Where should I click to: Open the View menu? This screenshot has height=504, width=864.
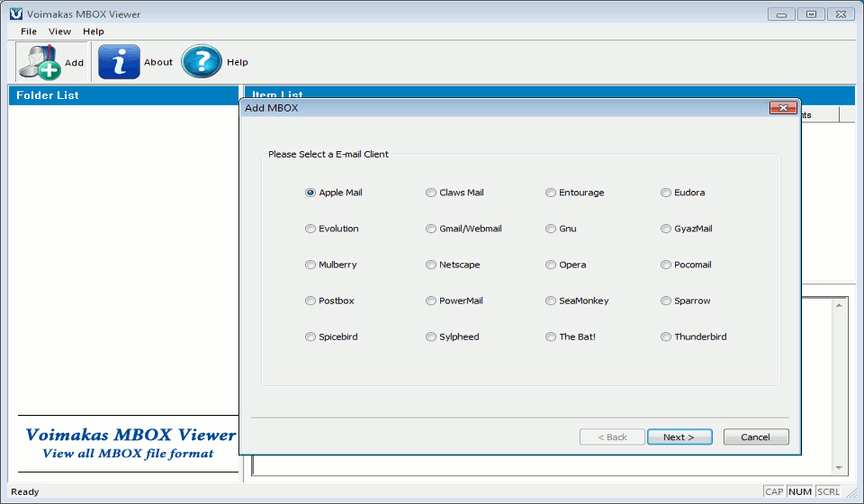[59, 31]
